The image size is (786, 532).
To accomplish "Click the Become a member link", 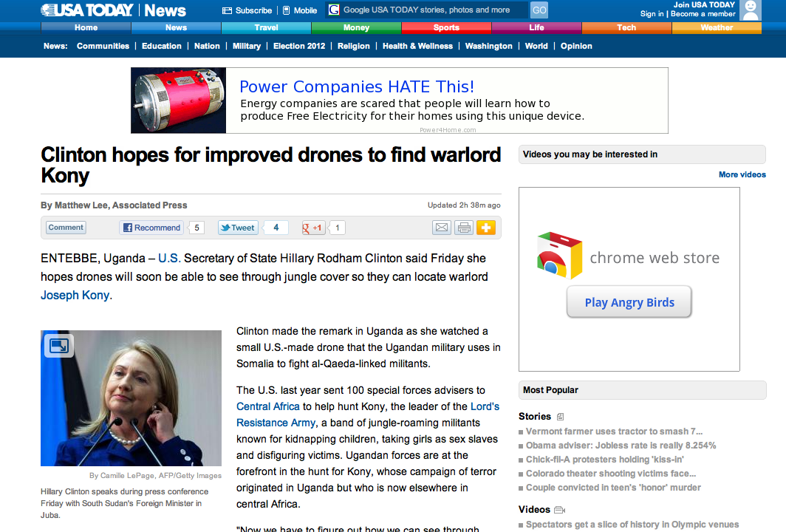I will point(703,14).
